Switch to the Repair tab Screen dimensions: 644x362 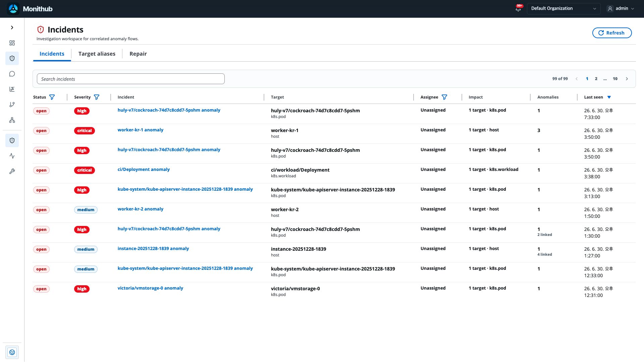pyautogui.click(x=138, y=54)
